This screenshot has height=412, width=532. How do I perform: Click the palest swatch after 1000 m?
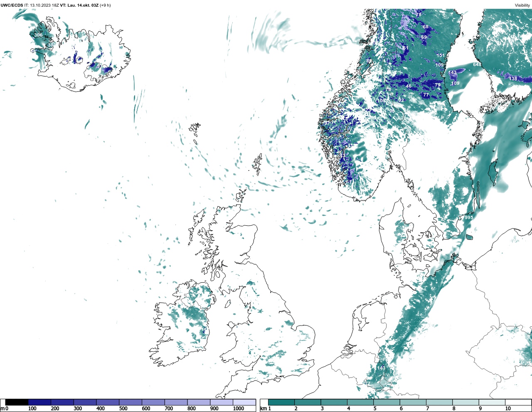click(244, 402)
